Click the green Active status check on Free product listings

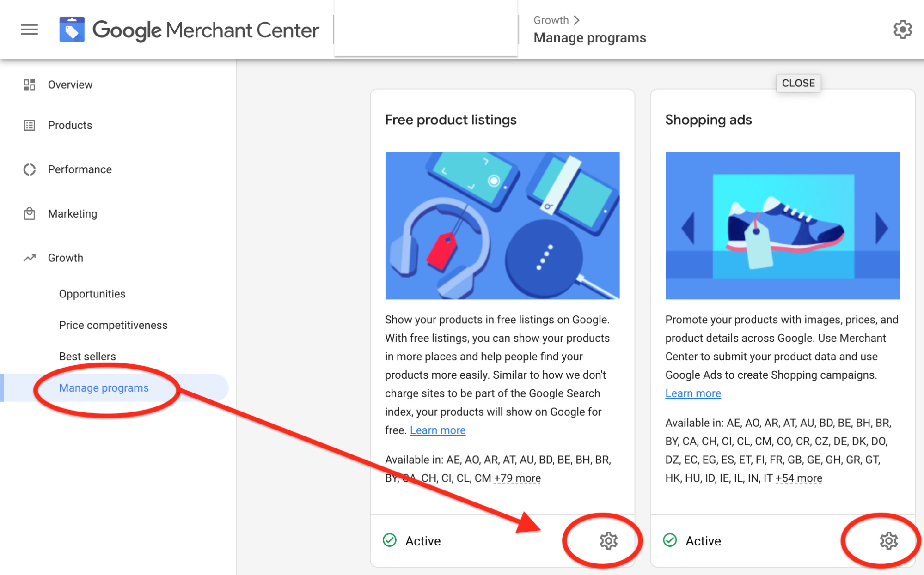pyautogui.click(x=390, y=540)
